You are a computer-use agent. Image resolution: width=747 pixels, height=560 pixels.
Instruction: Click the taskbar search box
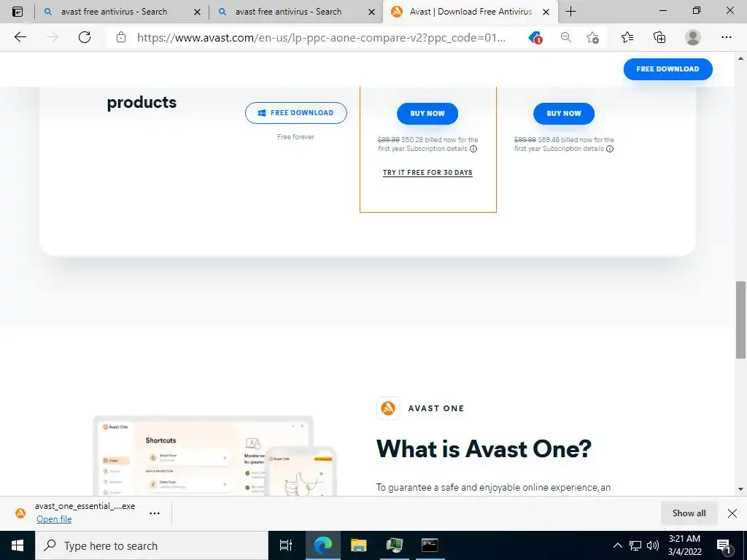tap(152, 545)
